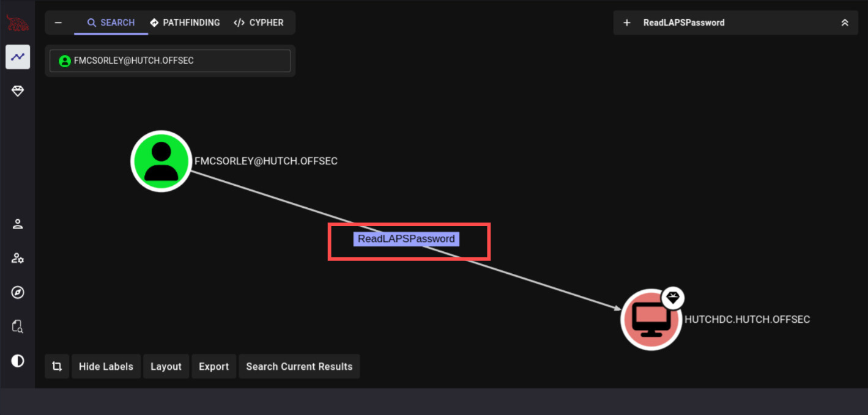868x415 pixels.
Task: Click the crop/focus icon in bottom toolbar
Action: 57,367
